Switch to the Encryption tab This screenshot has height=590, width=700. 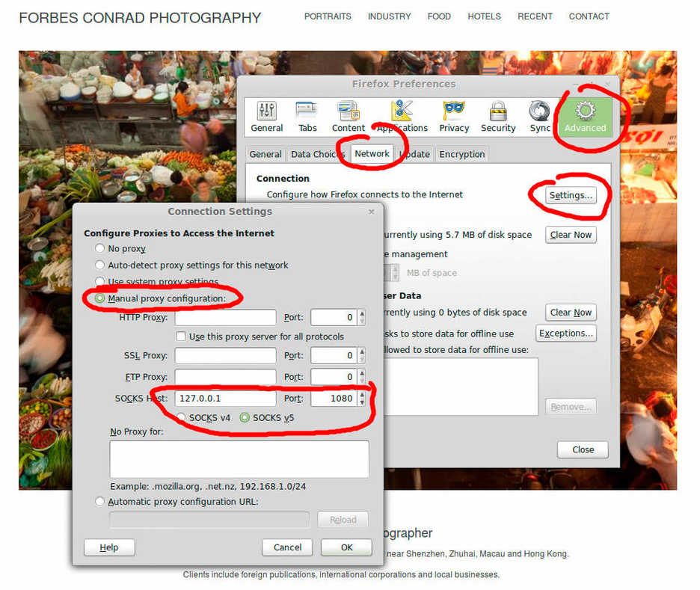point(461,154)
